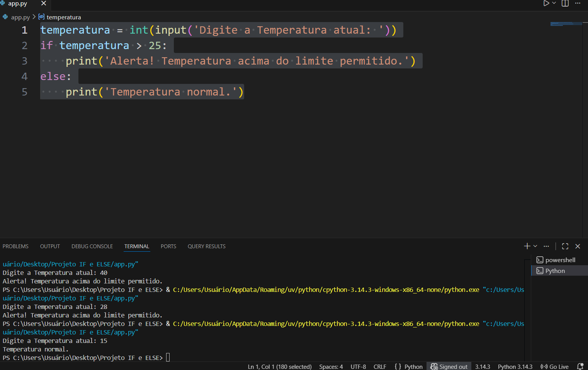Open editor More Actions ellipsis menu
This screenshot has height=370, width=588.
pos(578,3)
